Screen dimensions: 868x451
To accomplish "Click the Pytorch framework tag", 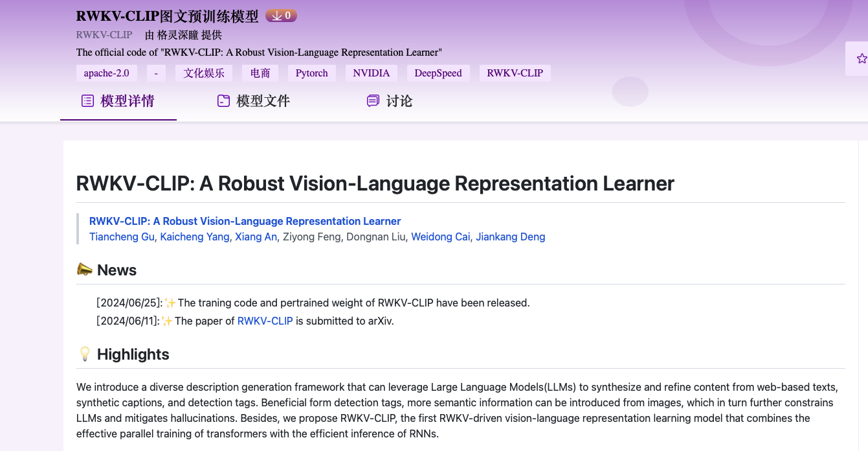I will point(311,73).
